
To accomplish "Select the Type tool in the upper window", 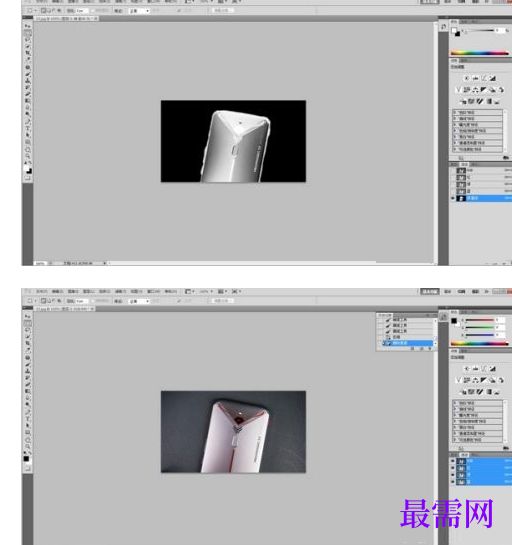I will click(27, 128).
